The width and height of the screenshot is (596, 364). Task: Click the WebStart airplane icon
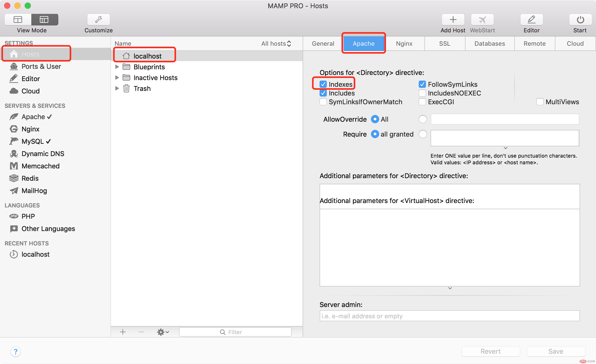tap(482, 20)
